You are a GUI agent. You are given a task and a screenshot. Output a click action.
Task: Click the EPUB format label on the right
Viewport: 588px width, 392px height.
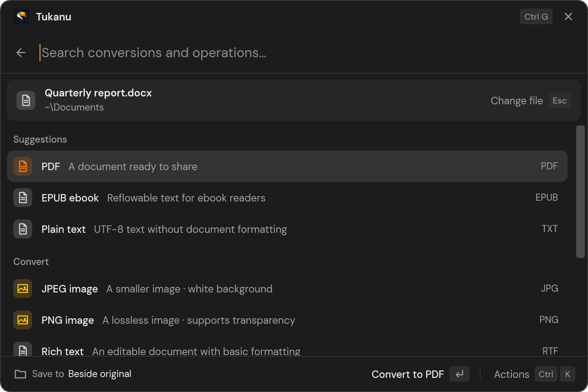click(x=546, y=198)
